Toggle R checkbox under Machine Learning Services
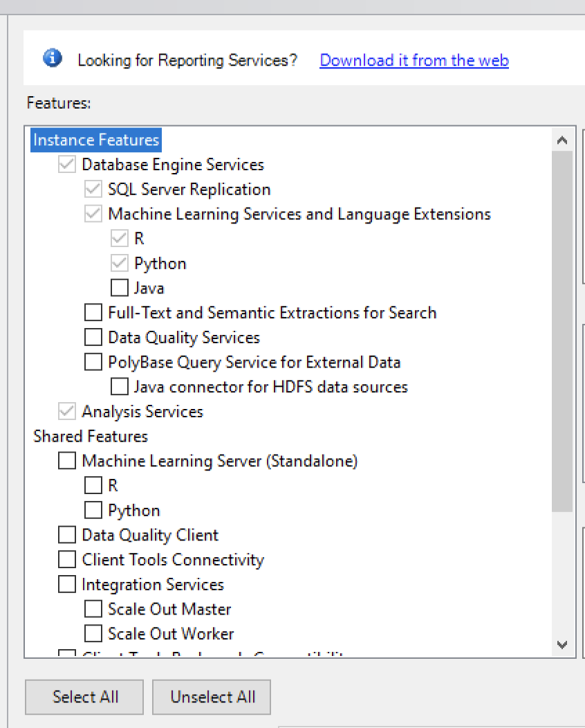Viewport: 585px width, 728px height. click(120, 238)
